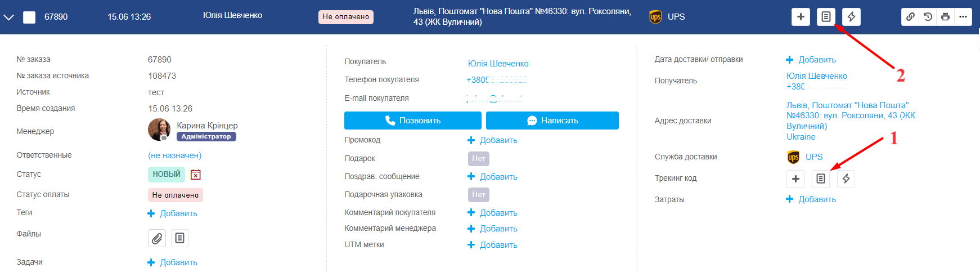Open the three-dots more options menu
This screenshot has width=980, height=272.
963,17
